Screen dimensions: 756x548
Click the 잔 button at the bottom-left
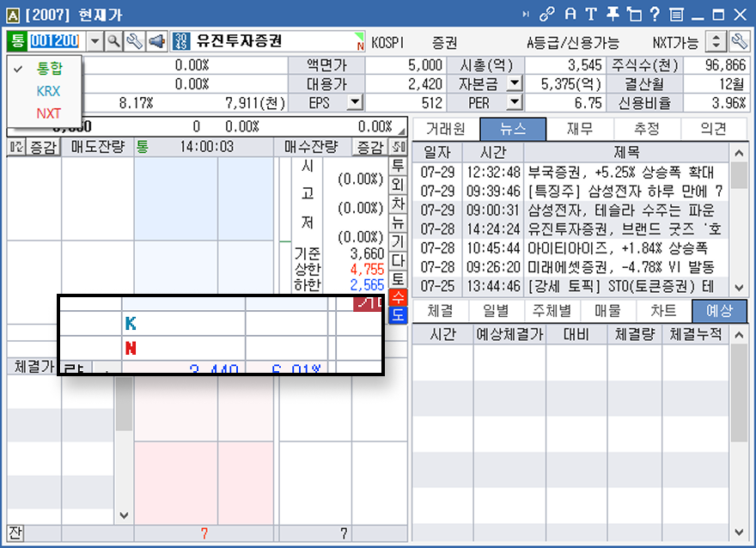15,533
